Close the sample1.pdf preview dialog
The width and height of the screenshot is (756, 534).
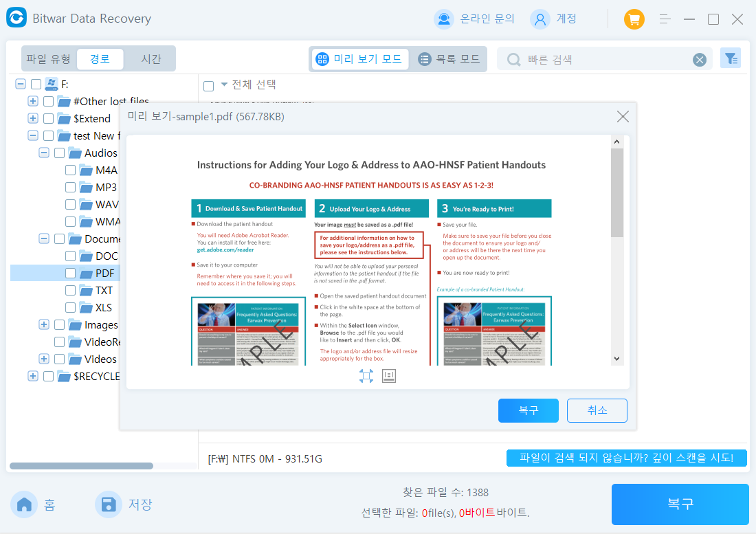[x=623, y=117]
